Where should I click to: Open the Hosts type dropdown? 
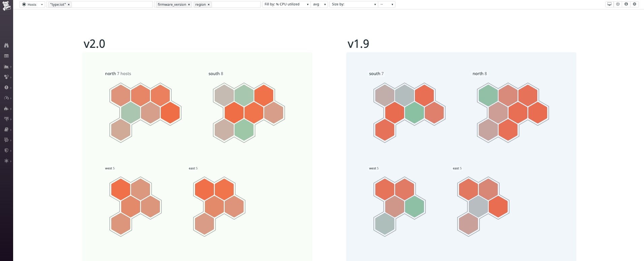[32, 5]
